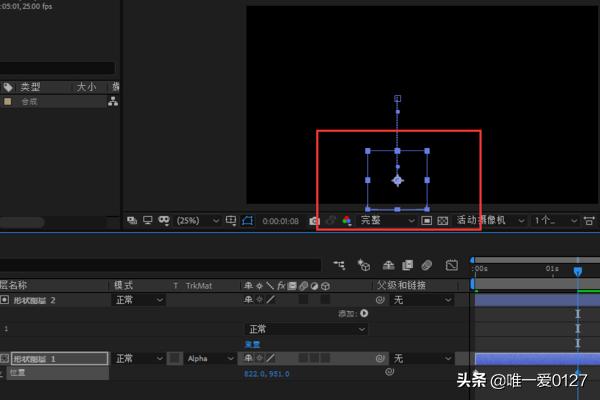
Task: Click the Show Snapshot icon
Action: (x=330, y=221)
